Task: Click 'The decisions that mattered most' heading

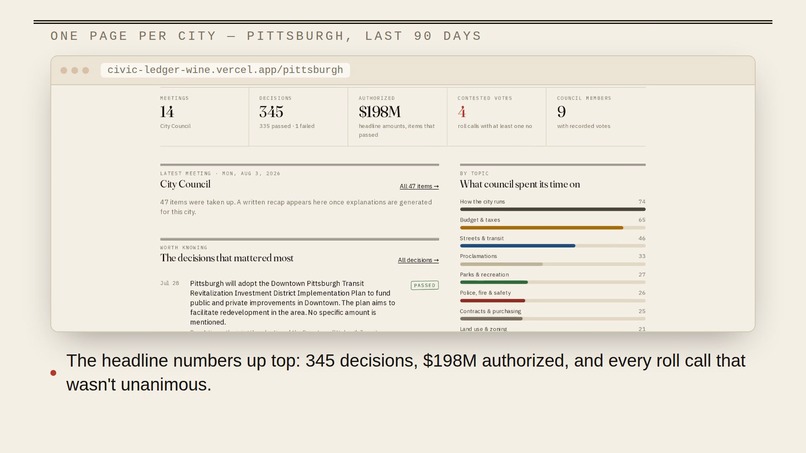Action: tap(227, 258)
